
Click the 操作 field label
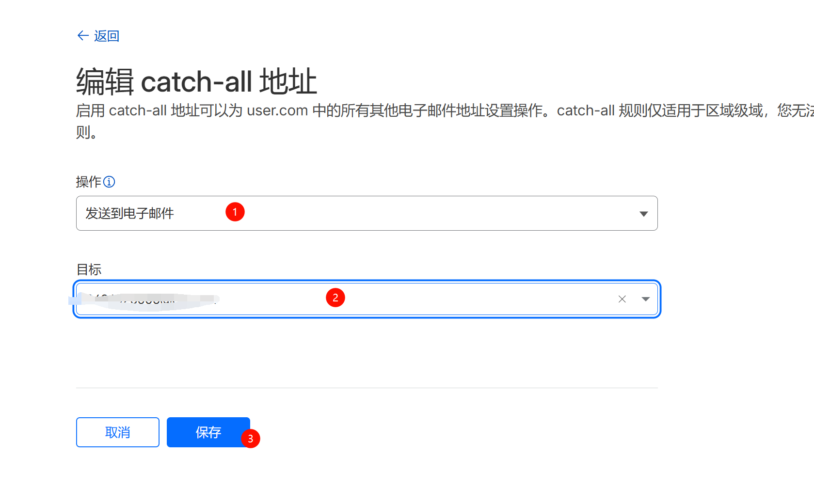89,182
